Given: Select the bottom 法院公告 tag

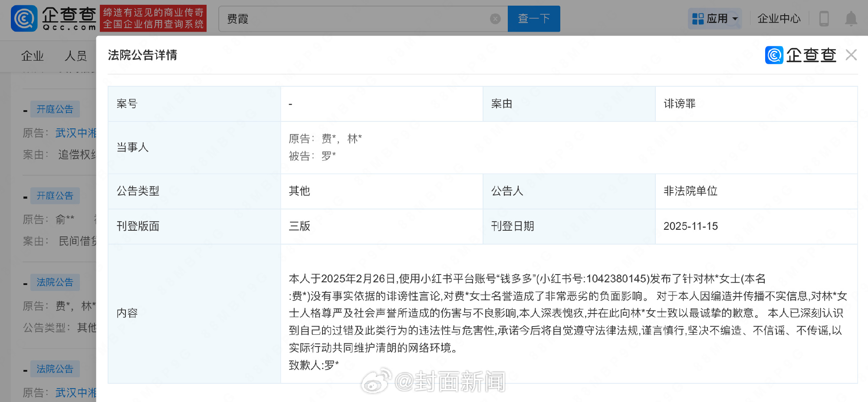Looking at the screenshot, I should pos(55,369).
